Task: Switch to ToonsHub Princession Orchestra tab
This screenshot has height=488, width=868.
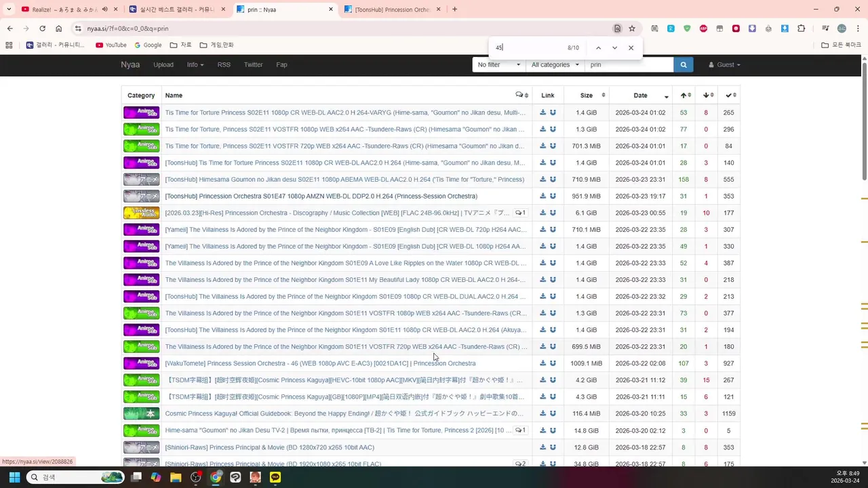Action: coord(393,9)
